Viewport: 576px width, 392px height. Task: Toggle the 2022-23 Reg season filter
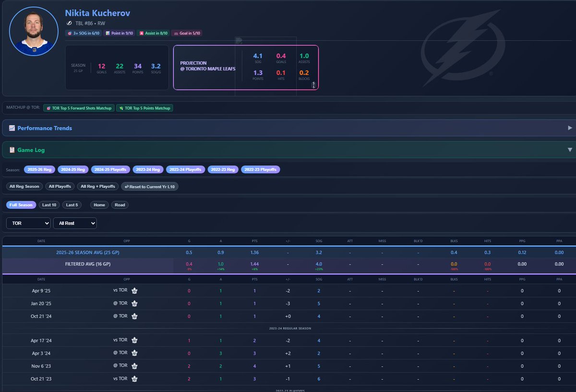[x=223, y=169]
